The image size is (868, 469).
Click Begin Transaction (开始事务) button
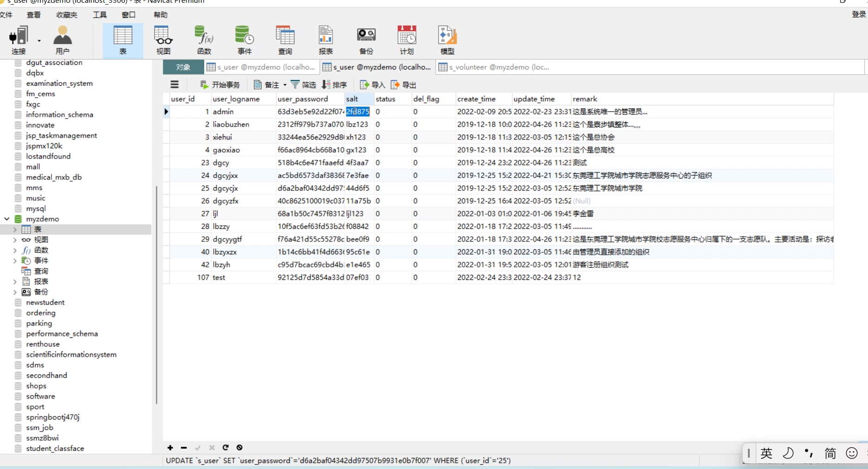220,85
